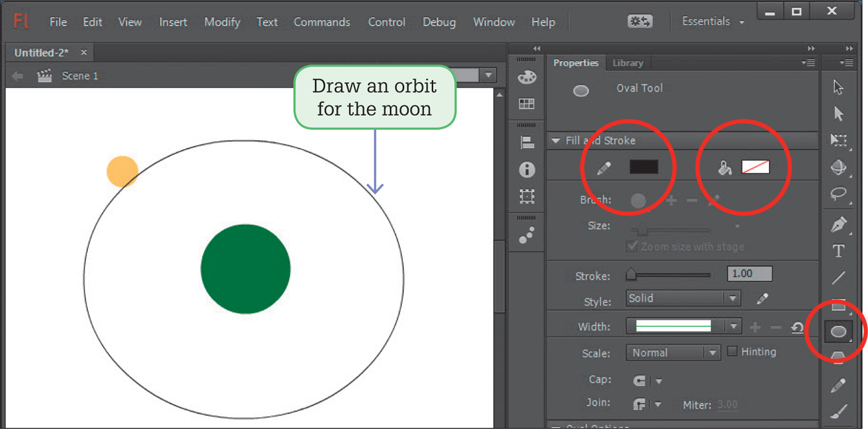Select the Pencil tool

(x=838, y=385)
